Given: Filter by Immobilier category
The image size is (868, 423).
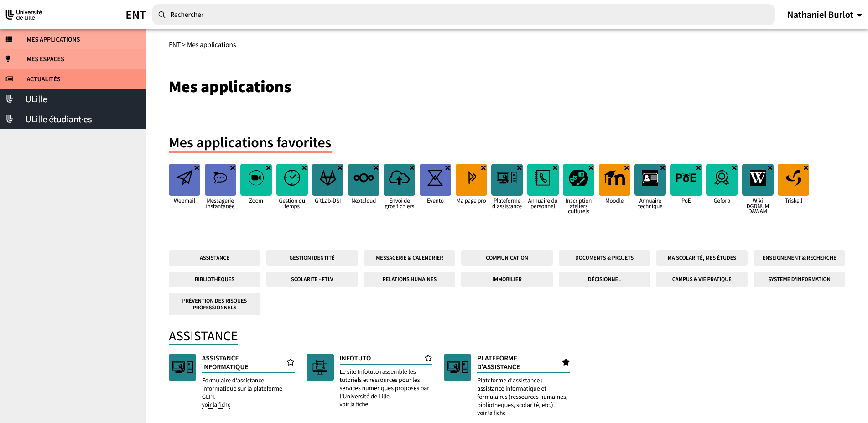Looking at the screenshot, I should coord(507,279).
